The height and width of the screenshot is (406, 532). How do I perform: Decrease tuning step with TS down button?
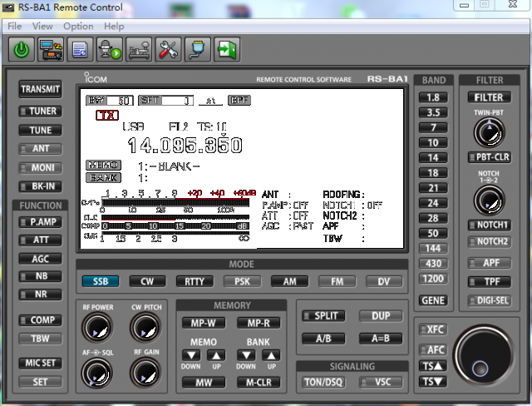433,382
